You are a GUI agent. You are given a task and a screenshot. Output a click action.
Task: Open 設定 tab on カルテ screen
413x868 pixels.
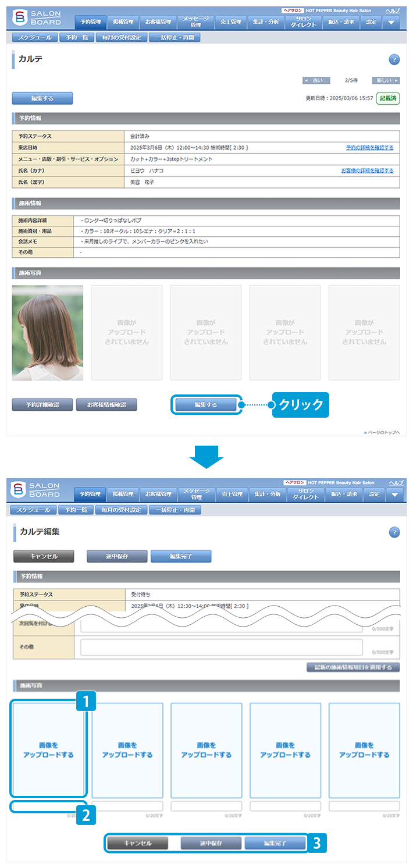[x=372, y=22]
